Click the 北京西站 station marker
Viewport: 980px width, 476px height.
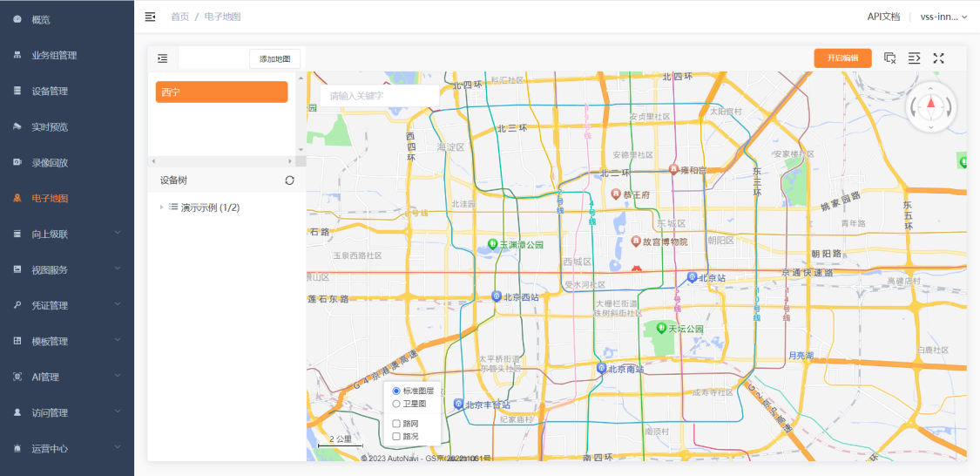[x=497, y=296]
